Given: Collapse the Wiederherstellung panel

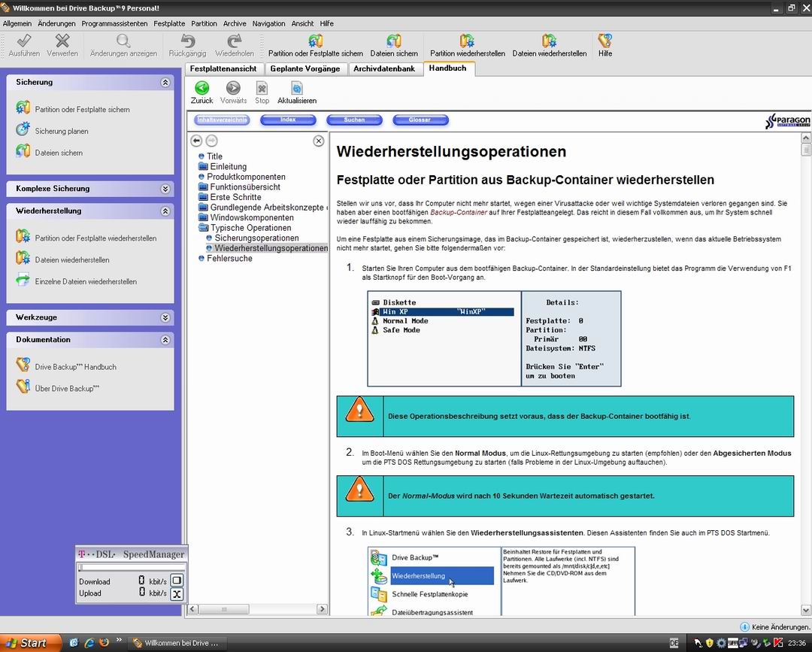Looking at the screenshot, I should click(165, 211).
